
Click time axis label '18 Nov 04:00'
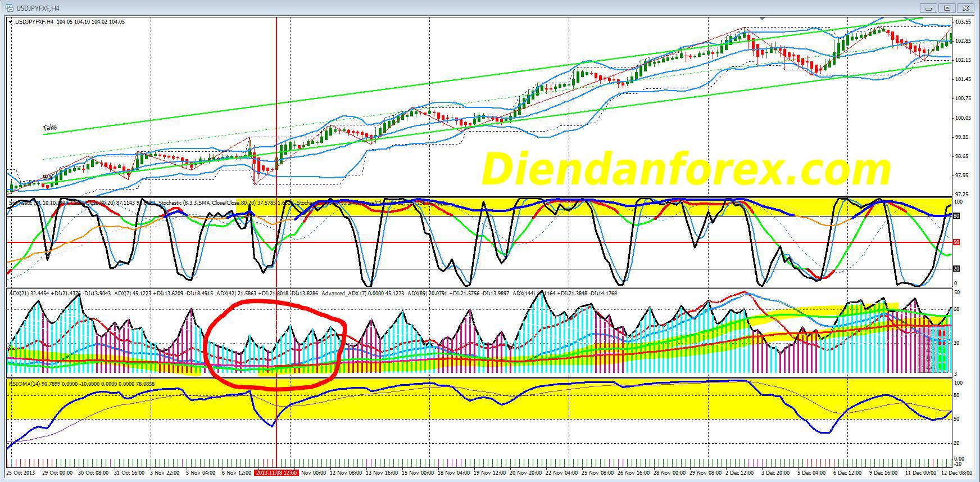(453, 473)
